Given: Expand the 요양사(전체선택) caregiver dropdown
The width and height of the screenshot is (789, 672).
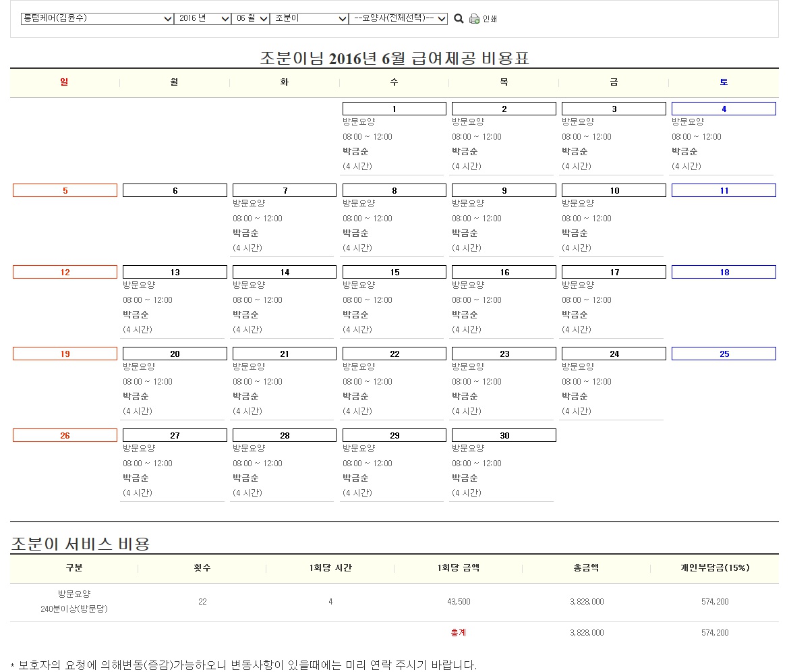Looking at the screenshot, I should click(x=398, y=19).
